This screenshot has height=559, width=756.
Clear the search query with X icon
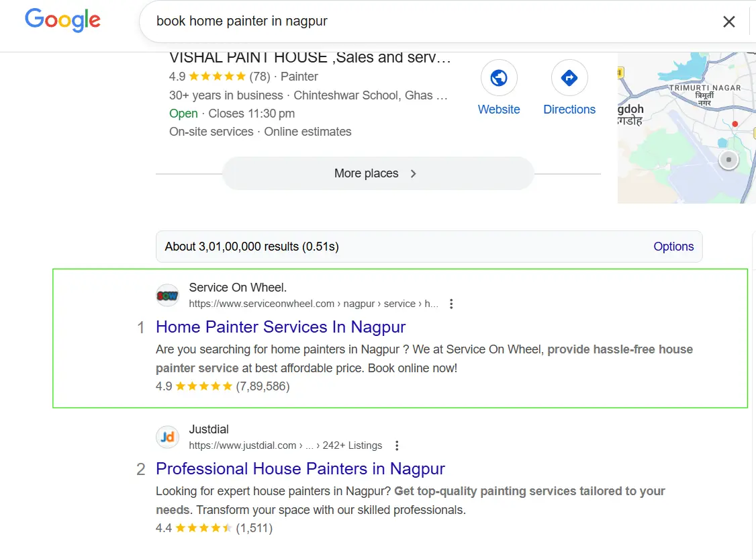(x=728, y=21)
